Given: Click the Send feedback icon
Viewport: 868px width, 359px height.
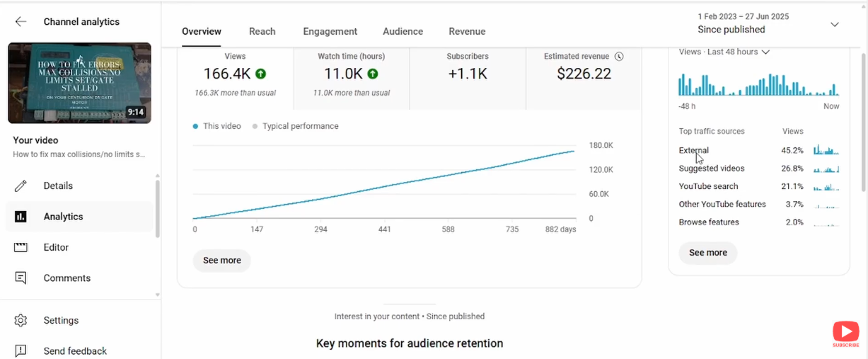Looking at the screenshot, I should point(21,351).
